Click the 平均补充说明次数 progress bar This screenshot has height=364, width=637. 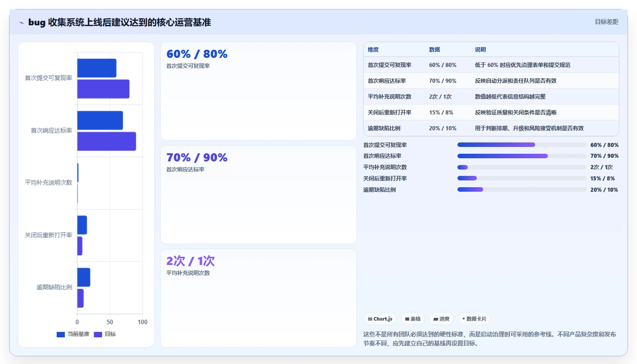(x=522, y=167)
